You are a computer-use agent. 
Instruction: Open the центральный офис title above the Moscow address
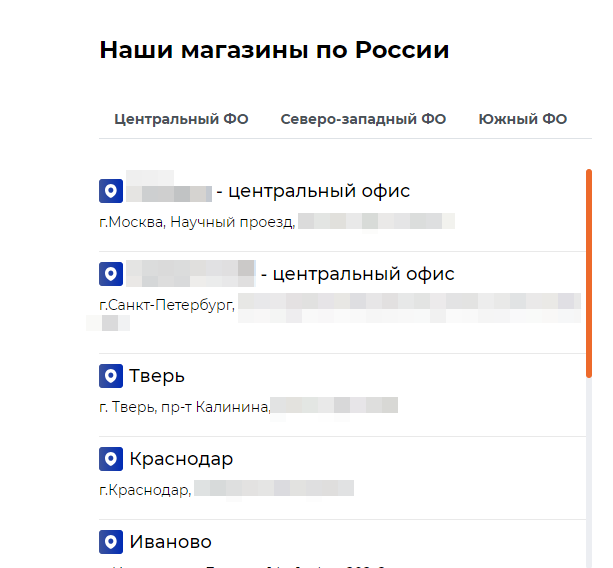312,191
